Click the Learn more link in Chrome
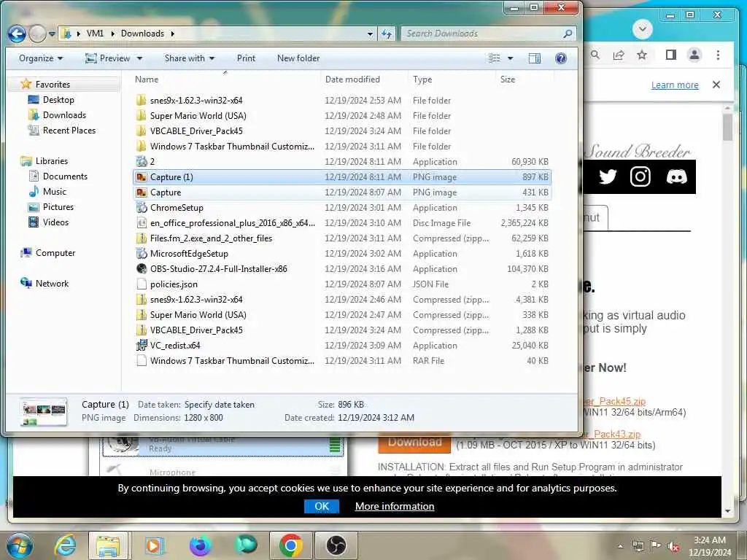 click(675, 85)
